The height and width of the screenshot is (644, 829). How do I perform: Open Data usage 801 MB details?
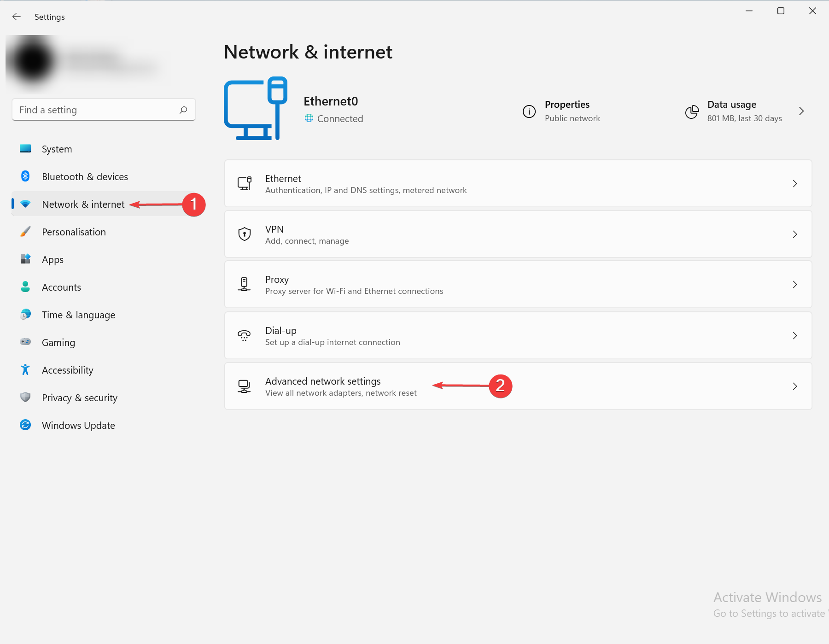point(745,111)
